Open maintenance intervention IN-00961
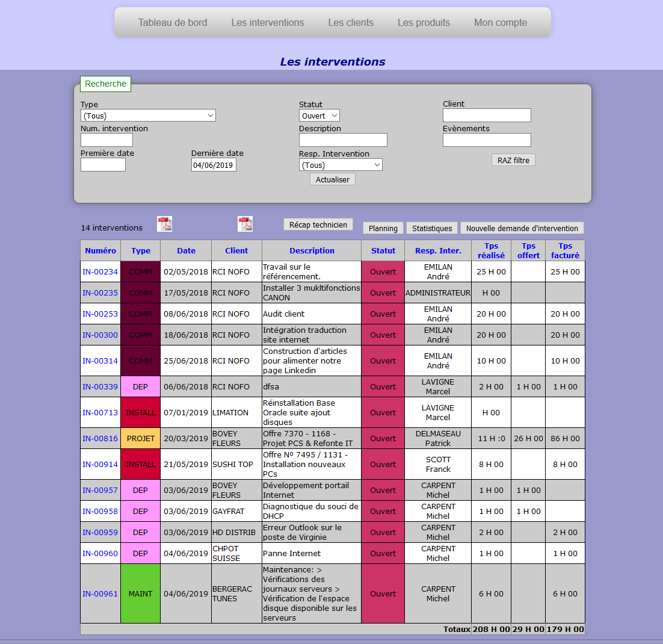The width and height of the screenshot is (663, 644). pos(100,593)
